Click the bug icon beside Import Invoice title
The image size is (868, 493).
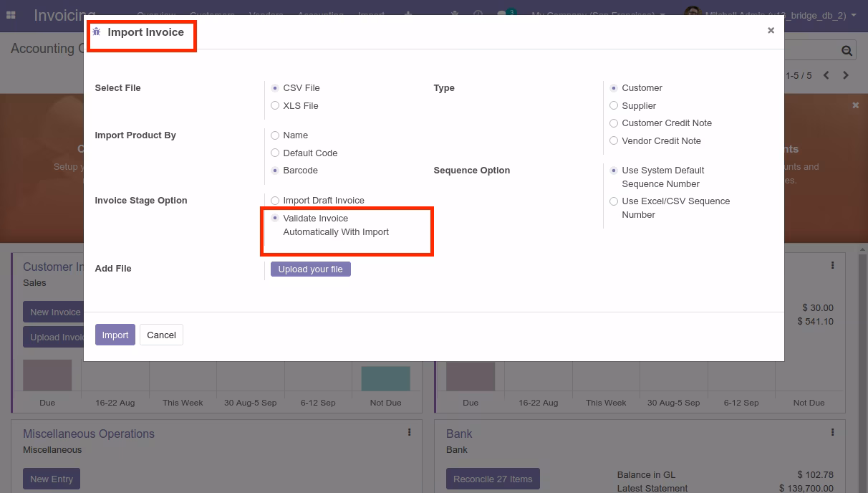(x=97, y=32)
